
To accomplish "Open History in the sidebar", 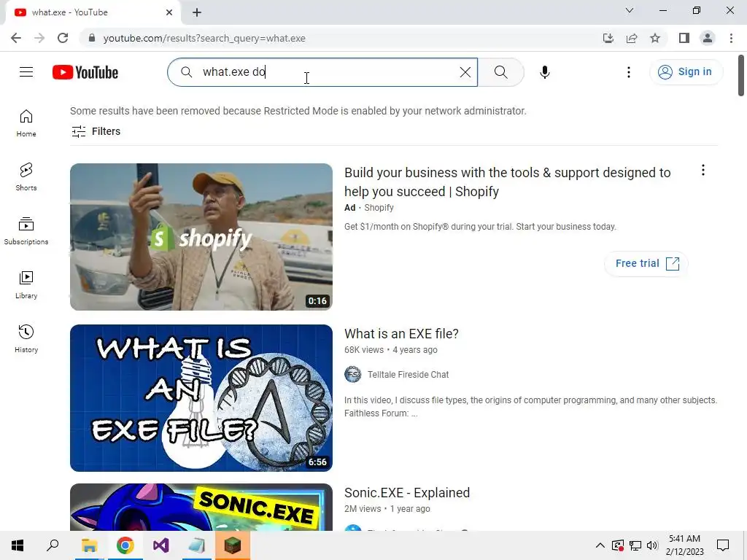I will pyautogui.click(x=26, y=338).
